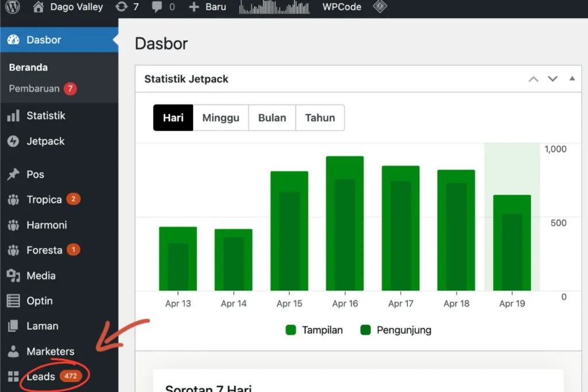Screen dimensions: 588x392
Task: Open the Optin sidebar item
Action: click(x=39, y=301)
